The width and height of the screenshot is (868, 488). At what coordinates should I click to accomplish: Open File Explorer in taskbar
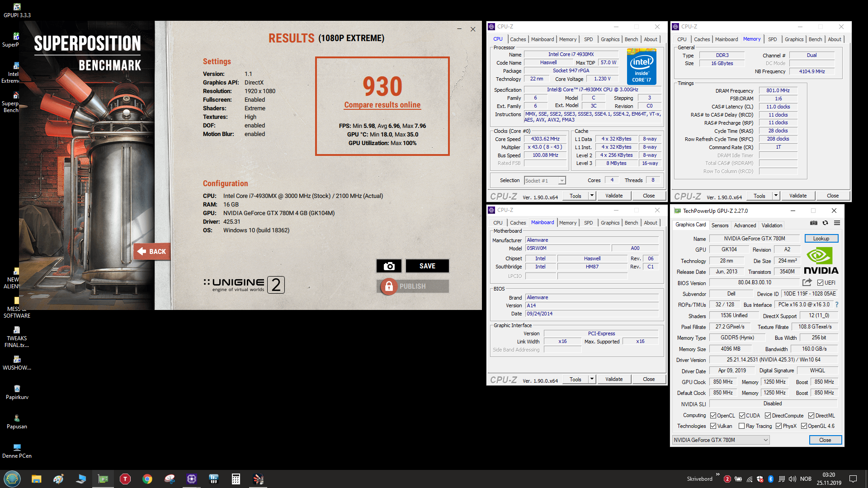(x=36, y=479)
